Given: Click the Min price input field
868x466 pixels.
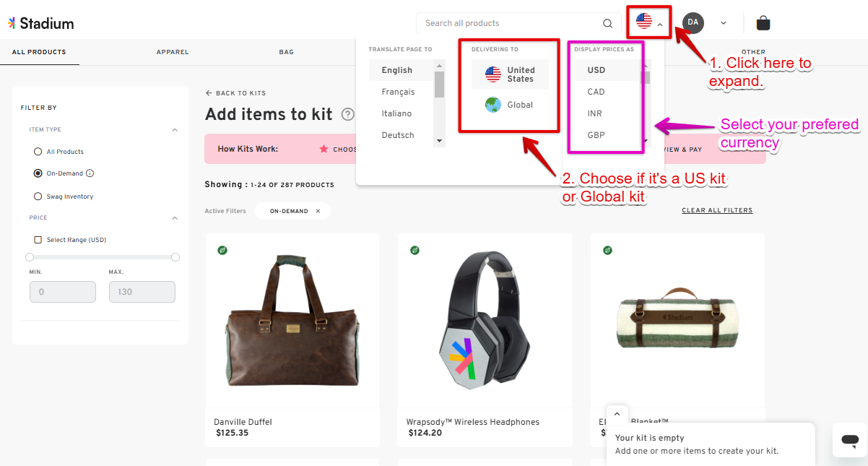Looking at the screenshot, I should (x=63, y=292).
